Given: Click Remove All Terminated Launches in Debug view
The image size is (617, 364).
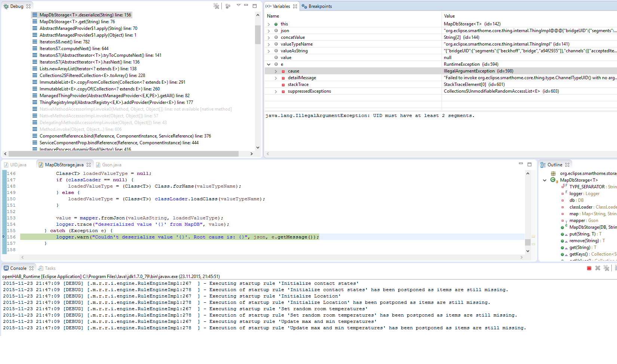Looking at the screenshot, I should (216, 6).
